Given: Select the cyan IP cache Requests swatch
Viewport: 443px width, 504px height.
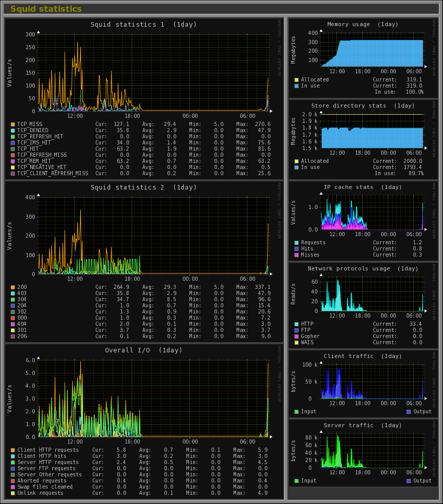Looking at the screenshot, I should [x=297, y=243].
